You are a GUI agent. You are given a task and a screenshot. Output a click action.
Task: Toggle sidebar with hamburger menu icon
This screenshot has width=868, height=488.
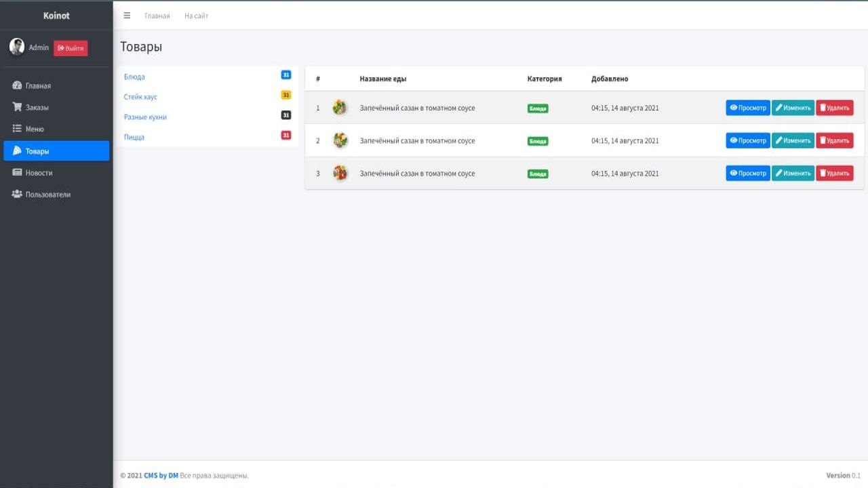point(127,16)
